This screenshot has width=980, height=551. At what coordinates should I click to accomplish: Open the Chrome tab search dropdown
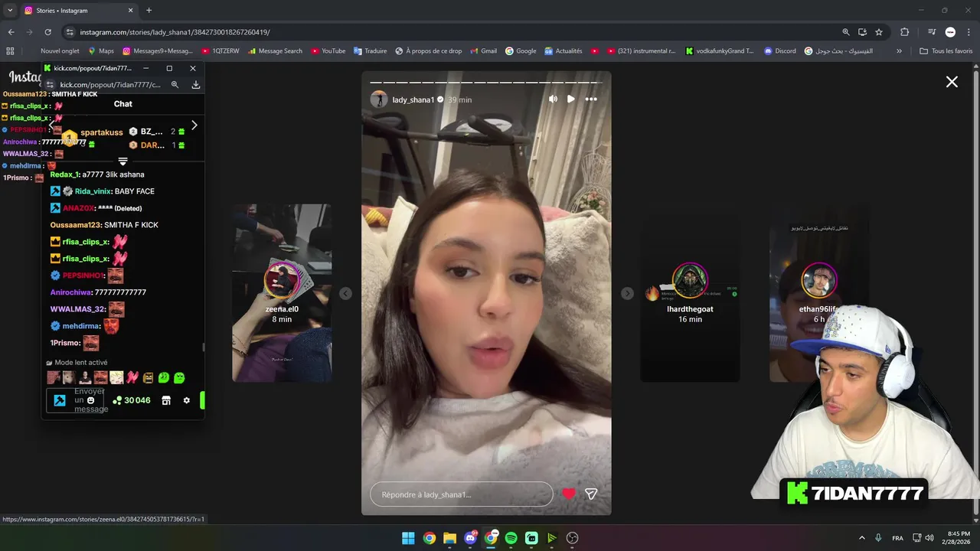pyautogui.click(x=10, y=11)
